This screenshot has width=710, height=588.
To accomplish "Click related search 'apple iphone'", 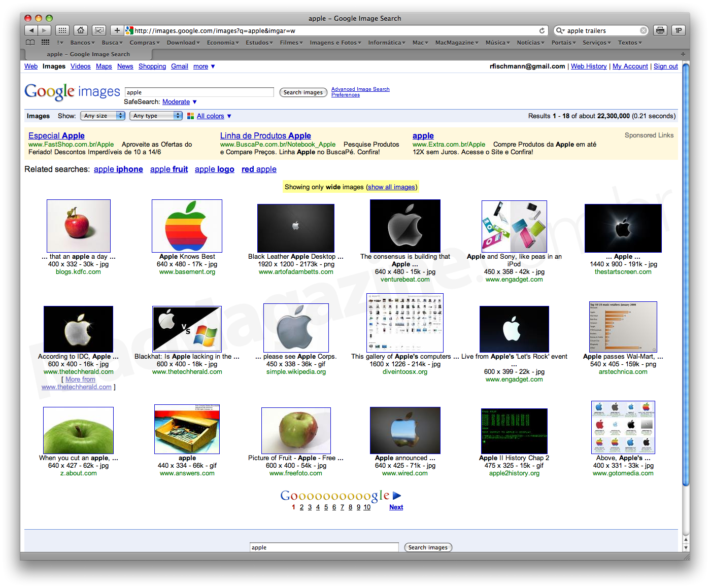I will [118, 169].
